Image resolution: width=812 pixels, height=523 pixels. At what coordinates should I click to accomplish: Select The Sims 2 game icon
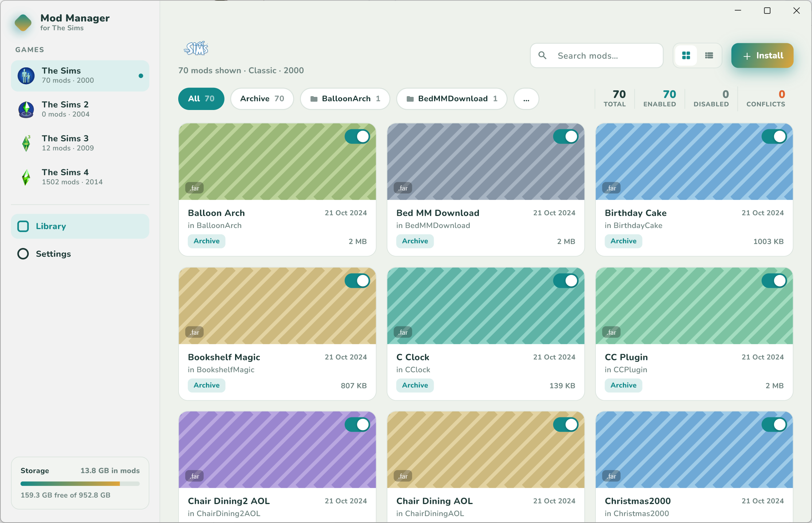(x=26, y=109)
